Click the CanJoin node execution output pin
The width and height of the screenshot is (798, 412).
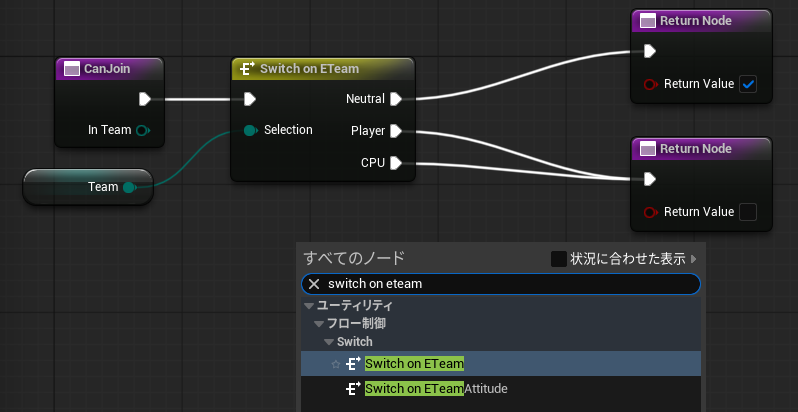click(145, 99)
